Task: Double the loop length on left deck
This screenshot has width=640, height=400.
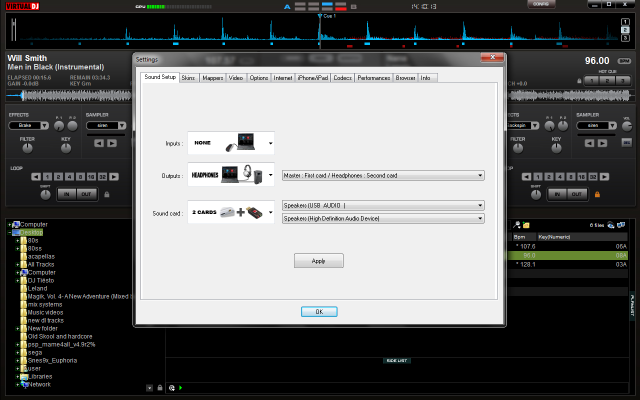Action: (x=114, y=177)
